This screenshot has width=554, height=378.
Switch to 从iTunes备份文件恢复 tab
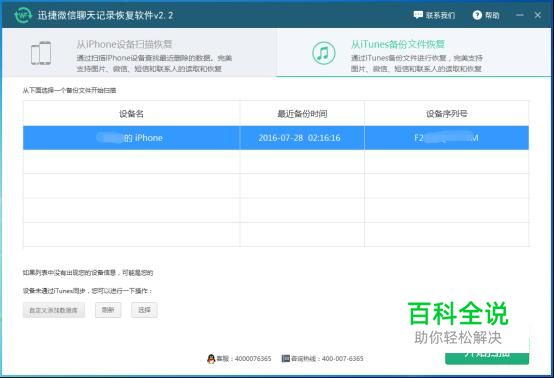(x=413, y=52)
